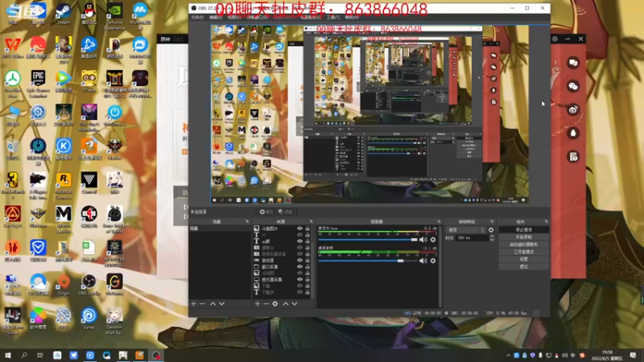Move source up in the sources list
This screenshot has height=362, width=644.
(286, 304)
